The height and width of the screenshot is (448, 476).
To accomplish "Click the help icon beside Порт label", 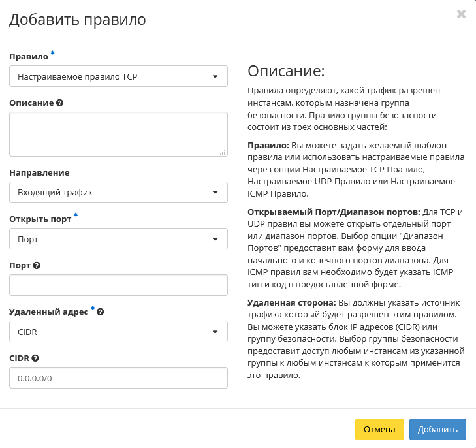I will [x=37, y=266].
